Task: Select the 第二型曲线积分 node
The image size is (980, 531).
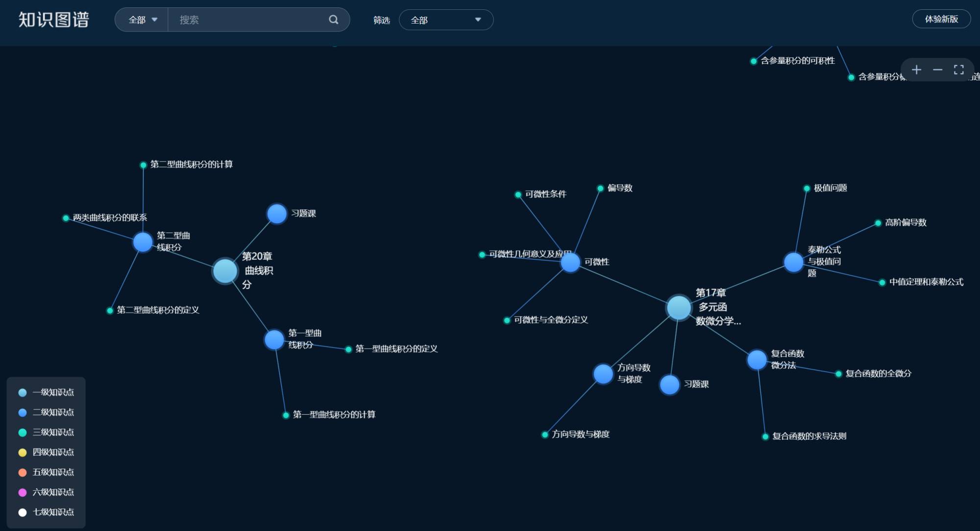Action: coord(143,242)
